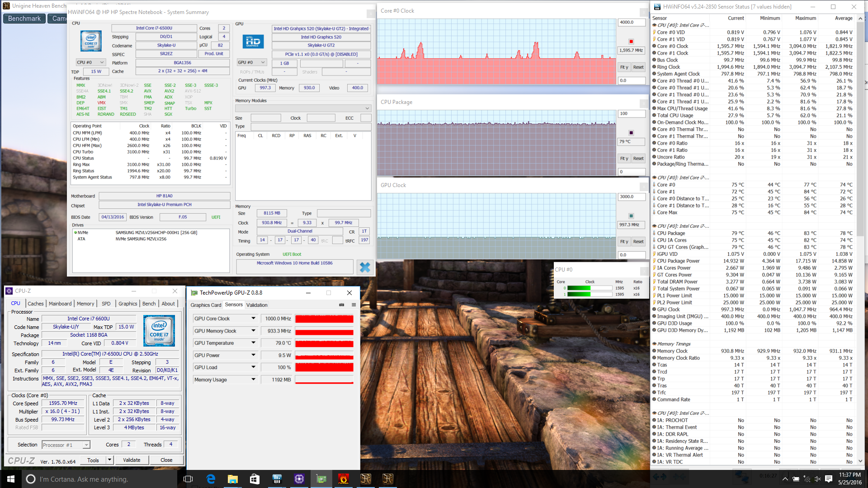Image resolution: width=868 pixels, height=488 pixels.
Task: Click the Intel HD Graphics logo
Action: point(253,42)
